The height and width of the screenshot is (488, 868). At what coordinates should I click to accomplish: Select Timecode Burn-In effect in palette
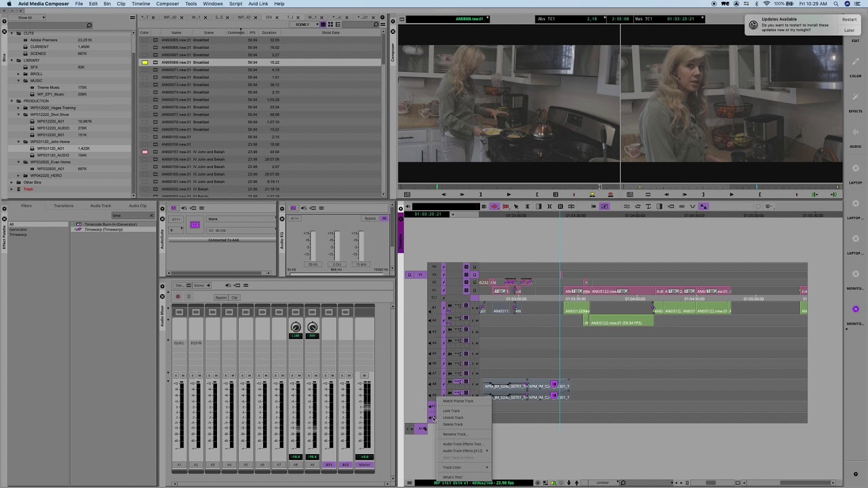point(110,224)
